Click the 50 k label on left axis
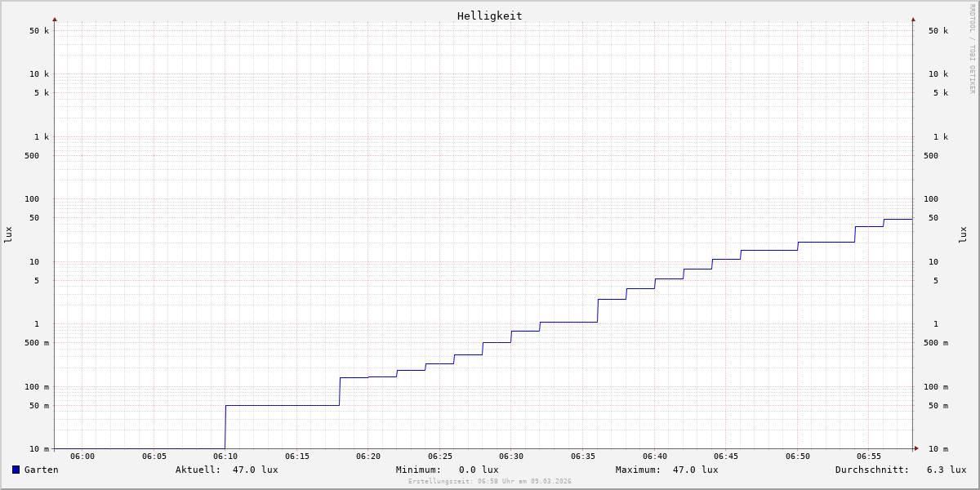The width and height of the screenshot is (980, 490). click(39, 31)
